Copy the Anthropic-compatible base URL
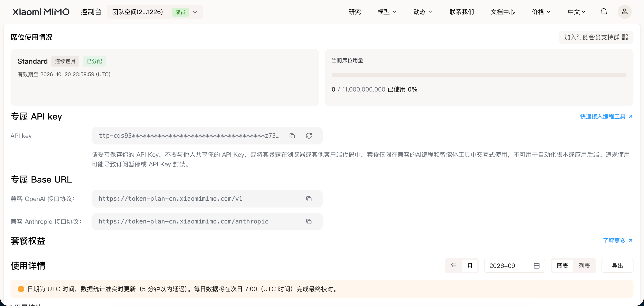 [x=309, y=222]
